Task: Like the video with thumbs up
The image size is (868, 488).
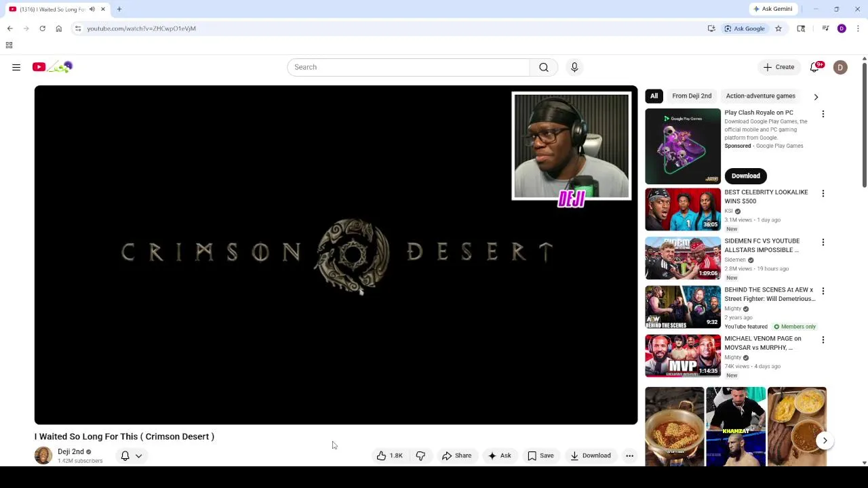Action: pyautogui.click(x=390, y=455)
